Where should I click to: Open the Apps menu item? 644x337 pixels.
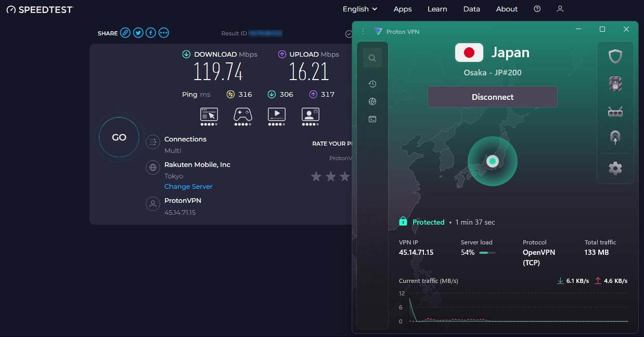402,9
